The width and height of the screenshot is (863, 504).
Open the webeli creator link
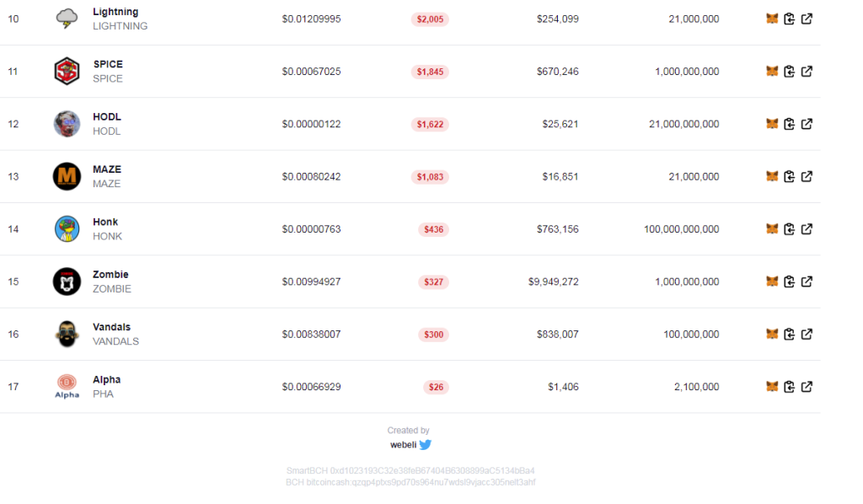pos(404,444)
